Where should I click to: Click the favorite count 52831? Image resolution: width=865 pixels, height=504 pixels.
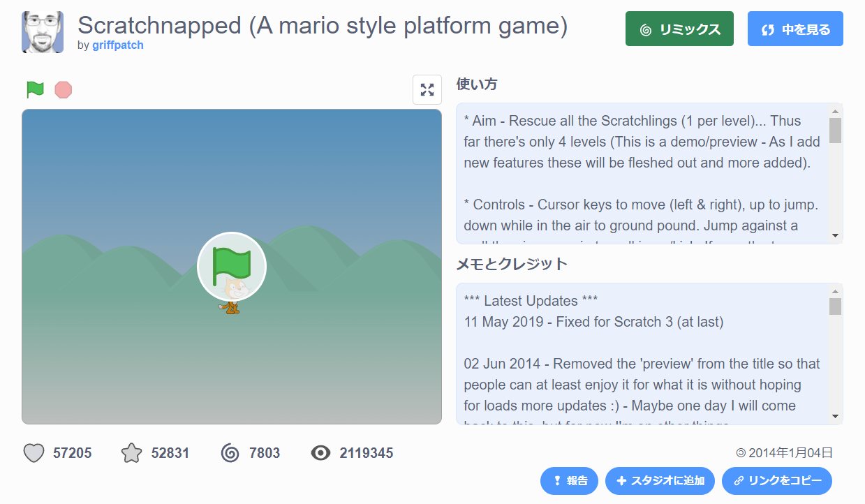coord(170,453)
